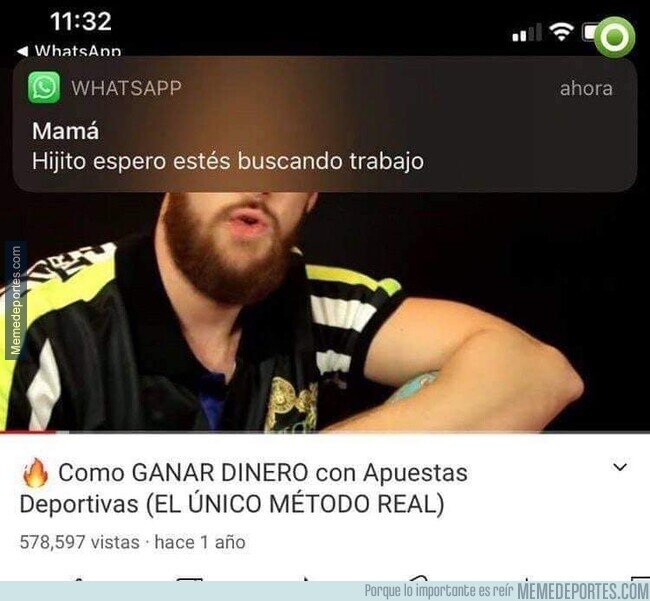Tap the fire emoji before video title
Viewport: 650px width, 601px height.
point(36,473)
